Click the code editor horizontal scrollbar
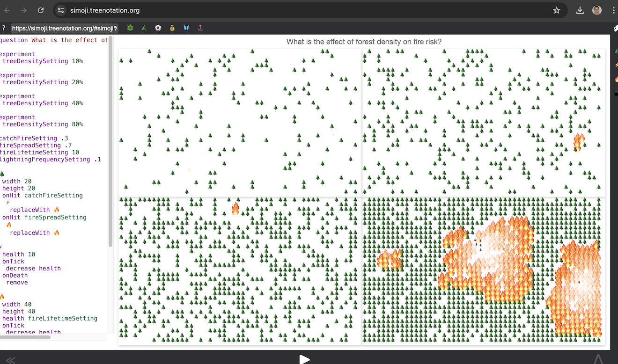This screenshot has height=364, width=618. (26, 337)
